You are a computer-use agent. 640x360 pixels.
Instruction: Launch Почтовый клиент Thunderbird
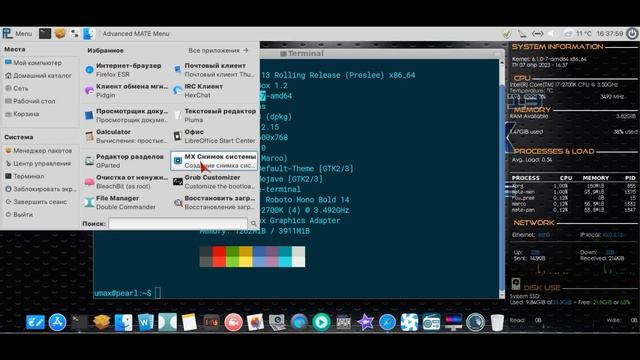214,70
